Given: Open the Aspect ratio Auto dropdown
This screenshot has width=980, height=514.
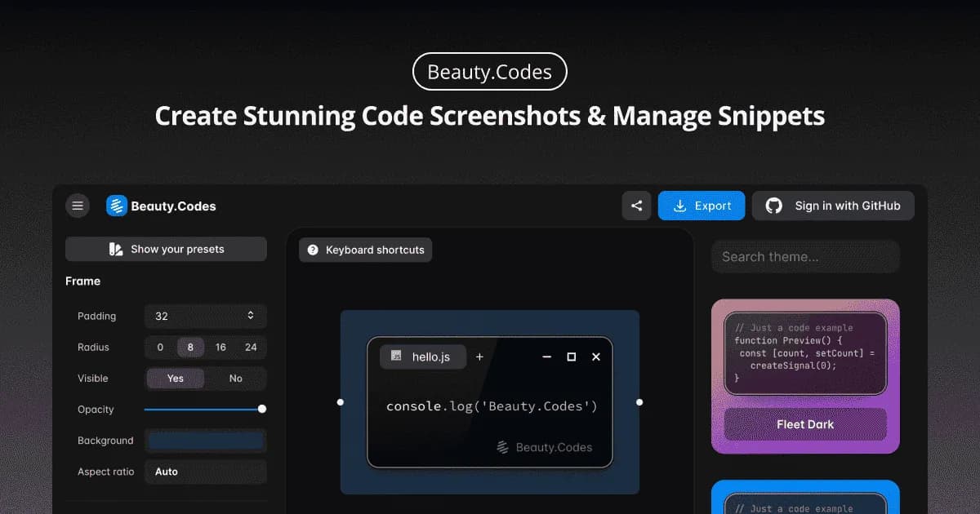Looking at the screenshot, I should pos(205,472).
